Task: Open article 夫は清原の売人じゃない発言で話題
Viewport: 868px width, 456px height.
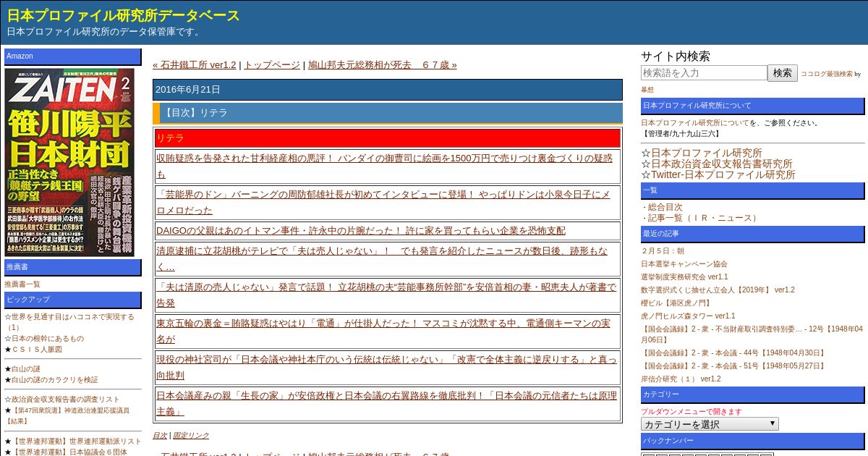Action: [x=386, y=295]
